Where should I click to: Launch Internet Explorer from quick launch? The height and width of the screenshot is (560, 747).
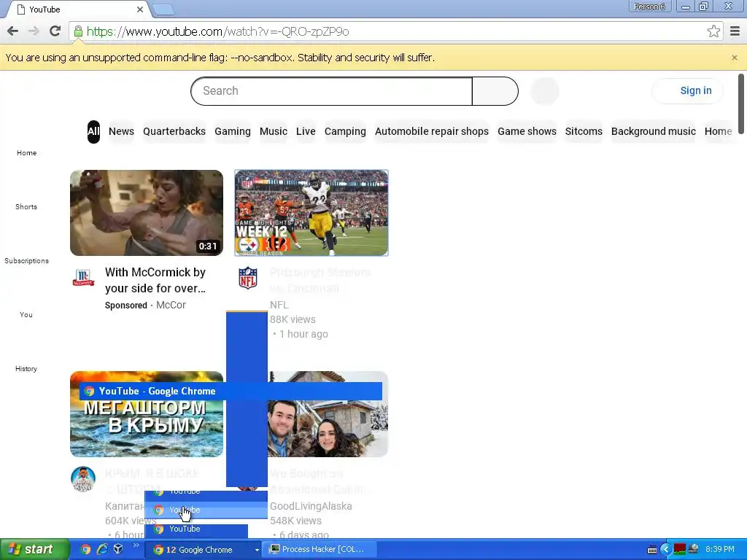tap(102, 550)
